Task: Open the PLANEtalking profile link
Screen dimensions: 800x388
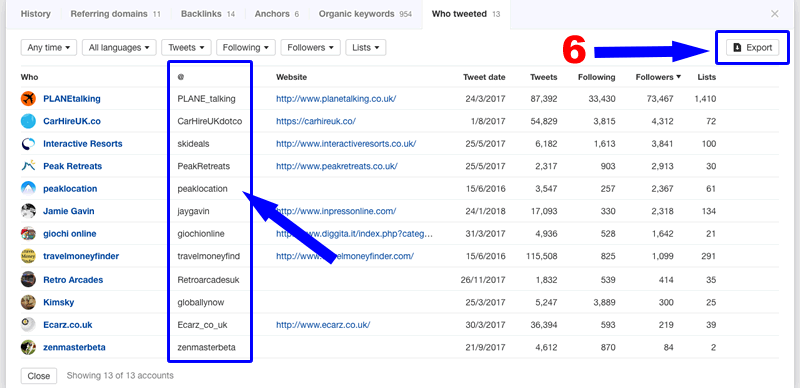Action: [x=72, y=99]
